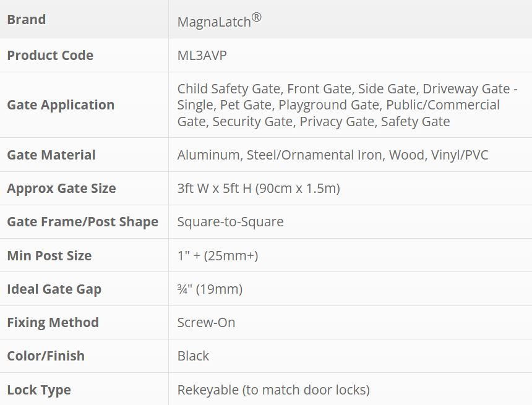532x405 pixels.
Task: Select the Square-to-Square value
Action: 230,222
